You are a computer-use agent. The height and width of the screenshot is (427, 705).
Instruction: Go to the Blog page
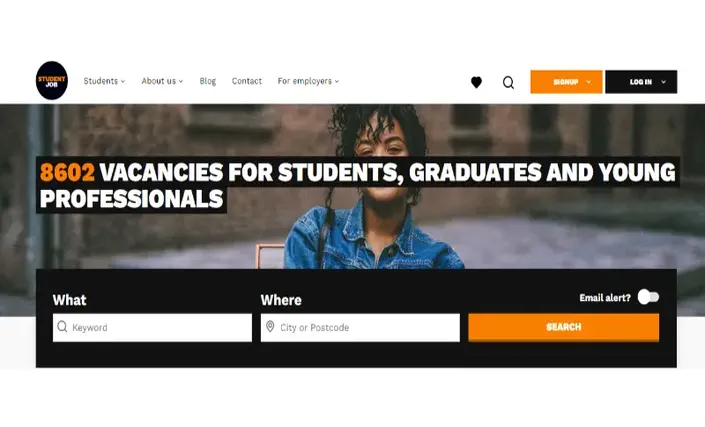click(x=208, y=81)
